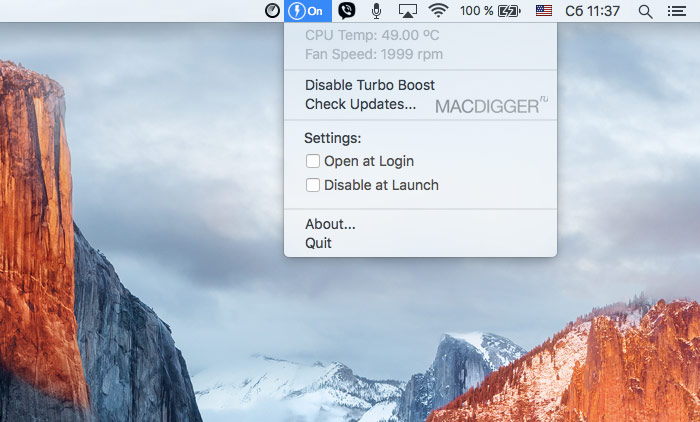Click the 100 % battery percentage text
The height and width of the screenshot is (422, 700).
click(x=476, y=11)
